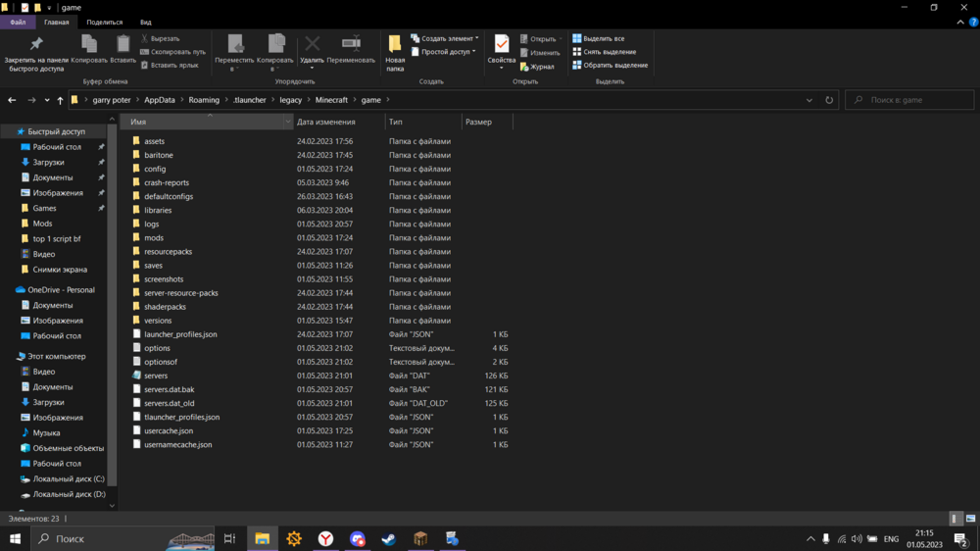Create a Новая папка folder
The width and height of the screenshot is (980, 551).
(x=395, y=53)
